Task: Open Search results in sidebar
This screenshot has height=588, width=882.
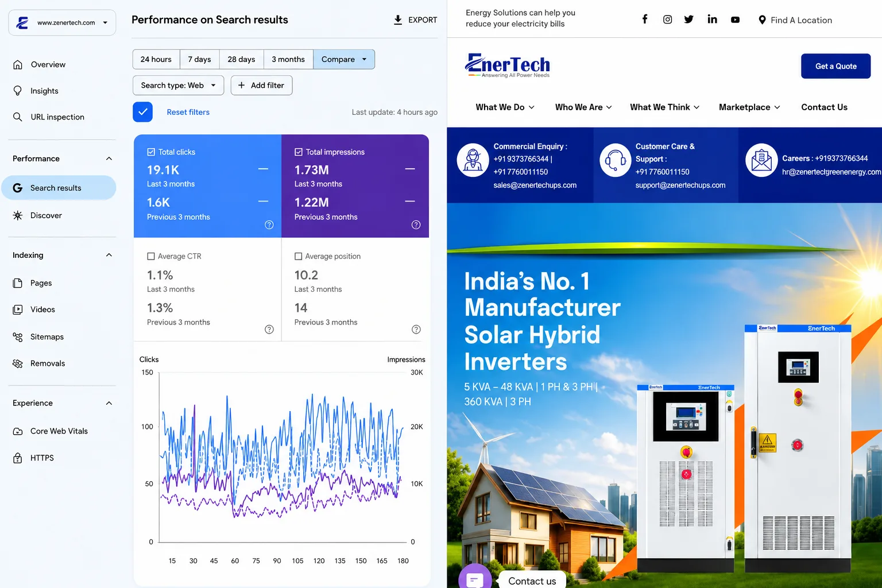Action: click(x=59, y=188)
